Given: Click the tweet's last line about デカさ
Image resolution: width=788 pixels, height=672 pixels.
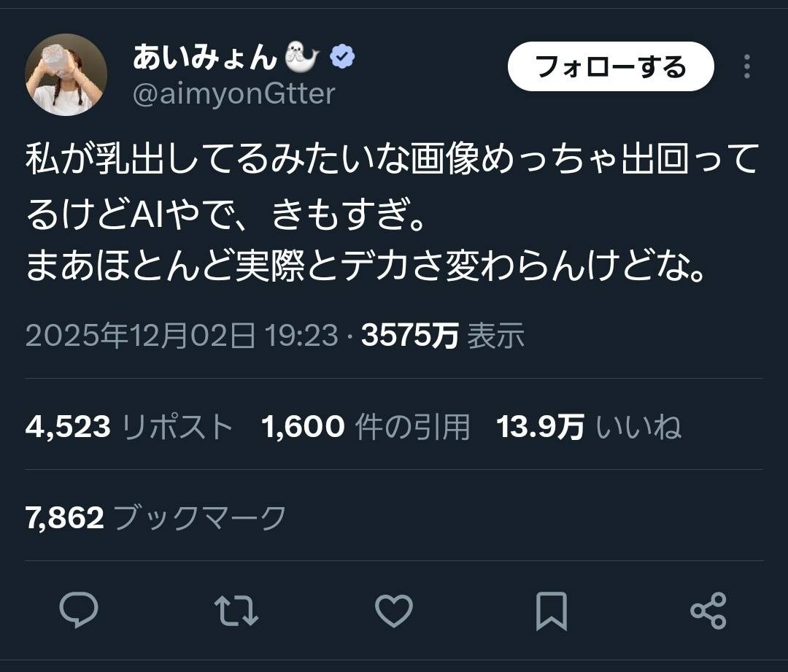Looking at the screenshot, I should 367,266.
